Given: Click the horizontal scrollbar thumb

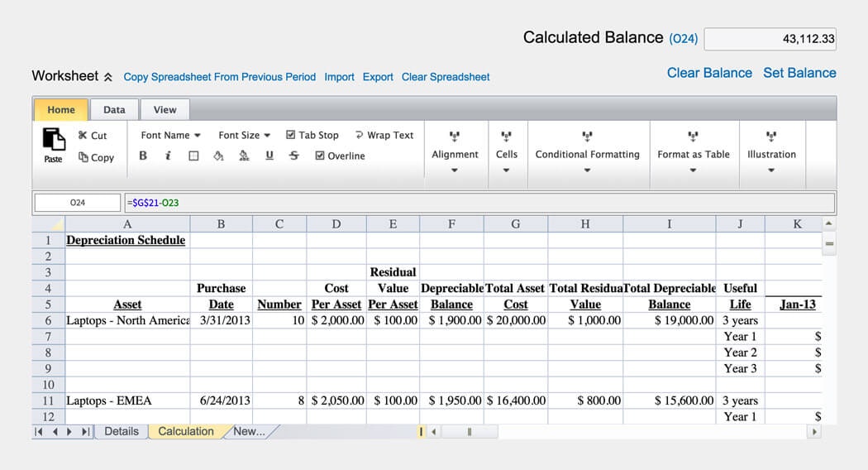Looking at the screenshot, I should pyautogui.click(x=470, y=431).
